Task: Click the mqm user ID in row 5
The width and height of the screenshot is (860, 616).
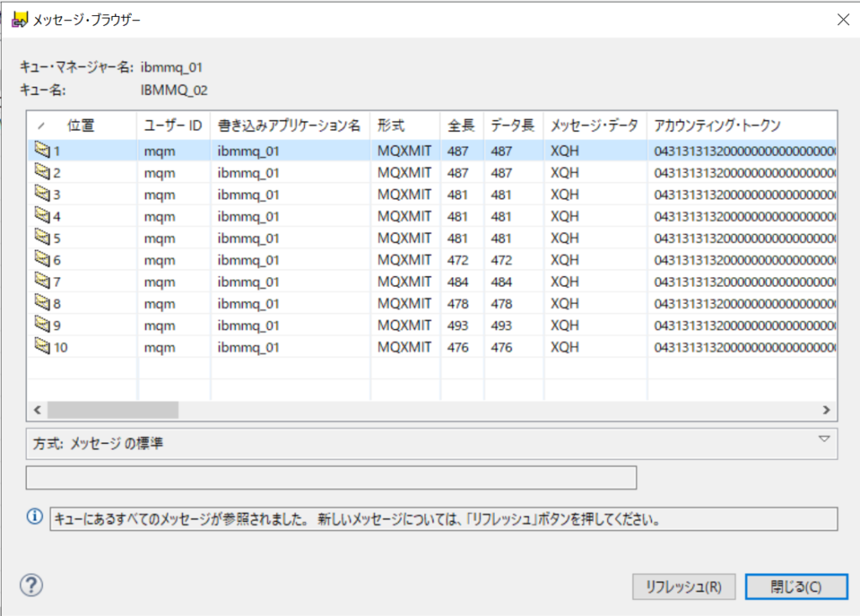Action: [x=160, y=238]
